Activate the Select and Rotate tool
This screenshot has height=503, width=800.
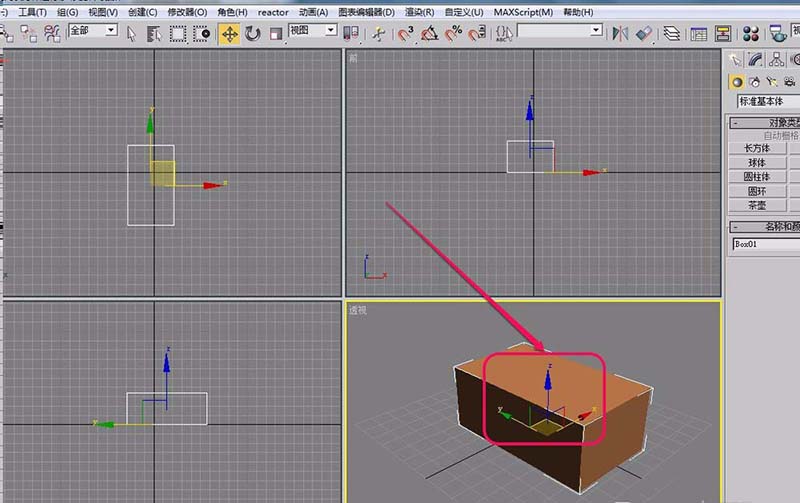click(x=253, y=34)
